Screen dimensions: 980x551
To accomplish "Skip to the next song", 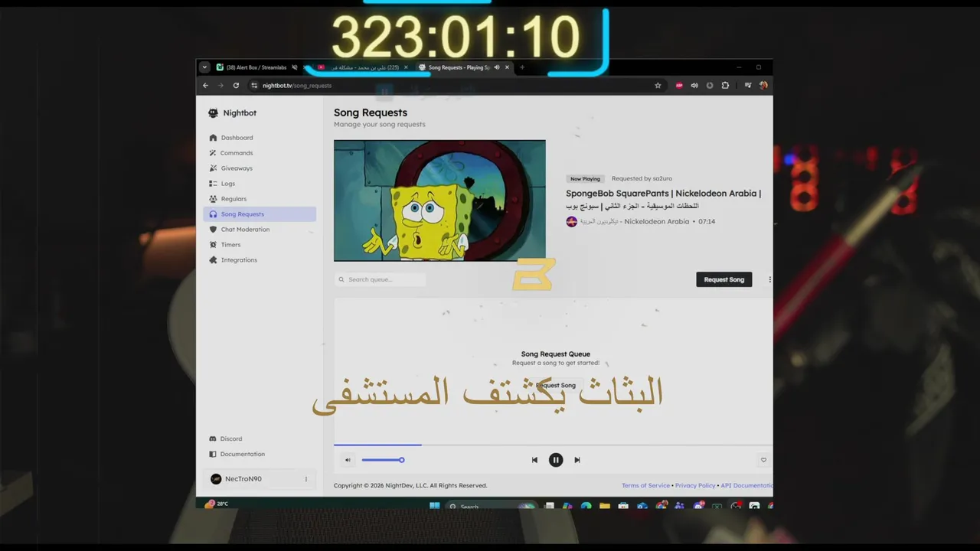I will point(577,460).
